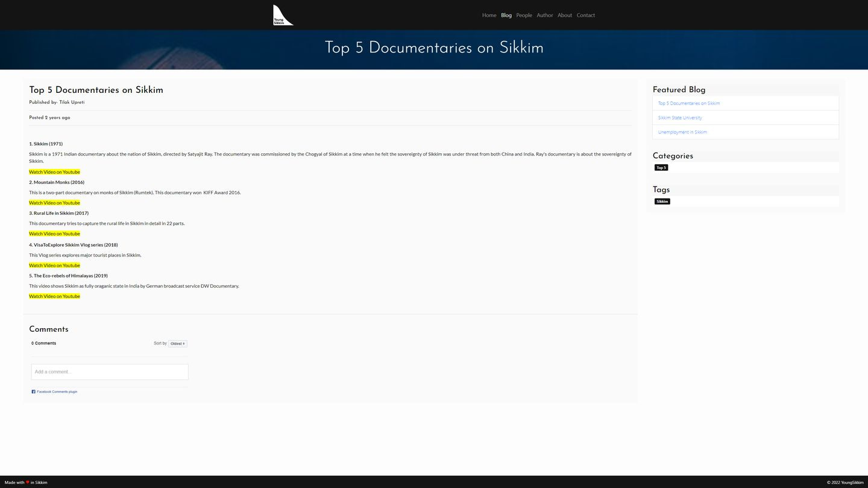The height and width of the screenshot is (488, 868).
Task: Open the People nav link
Action: (x=524, y=15)
